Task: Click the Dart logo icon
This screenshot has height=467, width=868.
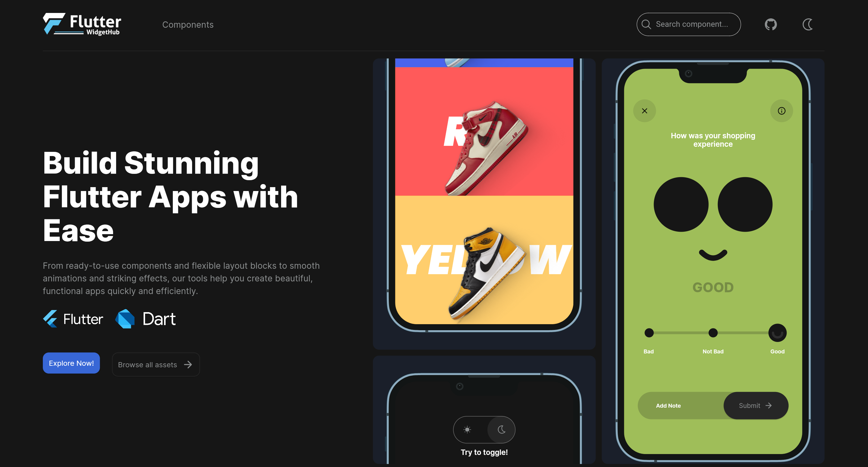Action: click(125, 319)
